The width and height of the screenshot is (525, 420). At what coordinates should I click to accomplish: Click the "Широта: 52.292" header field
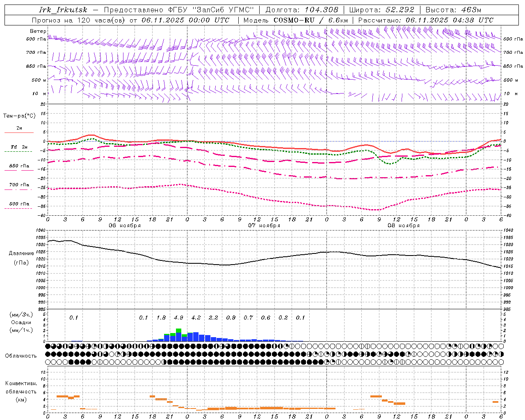(382, 10)
